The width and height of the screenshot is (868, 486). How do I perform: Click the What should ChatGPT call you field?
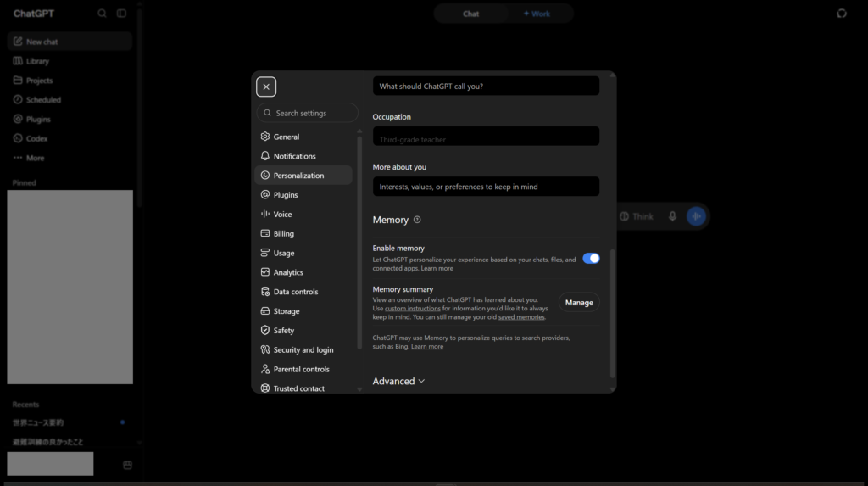tap(486, 87)
